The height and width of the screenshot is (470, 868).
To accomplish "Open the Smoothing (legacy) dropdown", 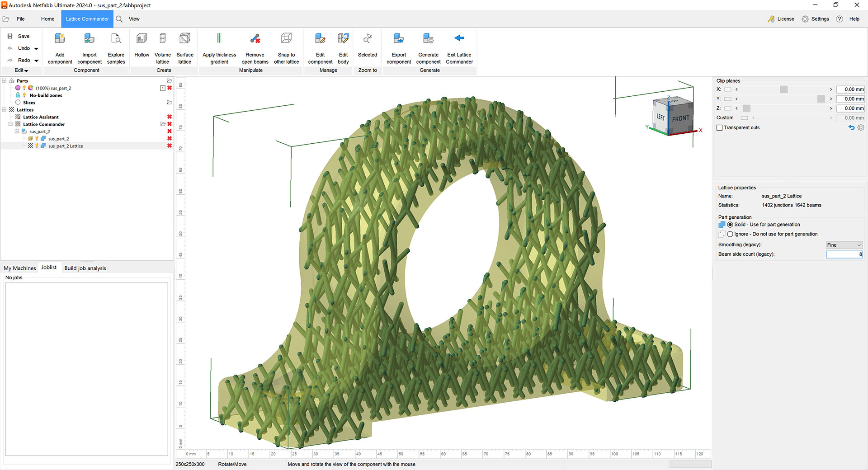I will pyautogui.click(x=844, y=245).
